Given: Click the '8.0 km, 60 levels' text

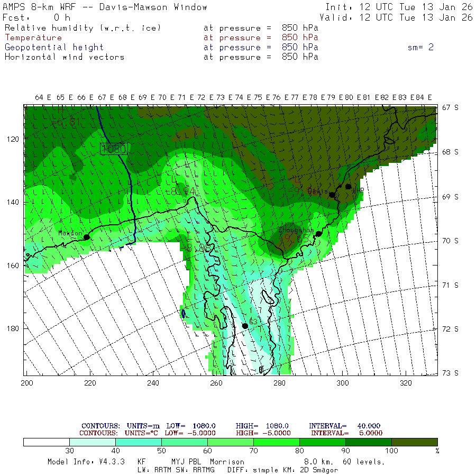Looking at the screenshot, I should [344, 462].
